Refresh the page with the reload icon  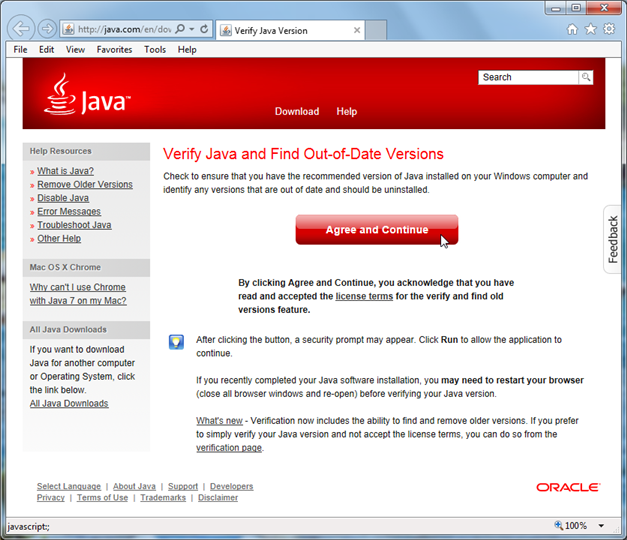[x=204, y=29]
